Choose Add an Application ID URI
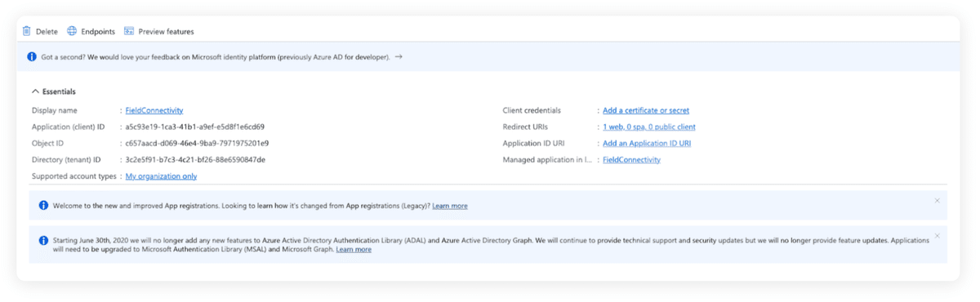980x302 pixels. (647, 143)
